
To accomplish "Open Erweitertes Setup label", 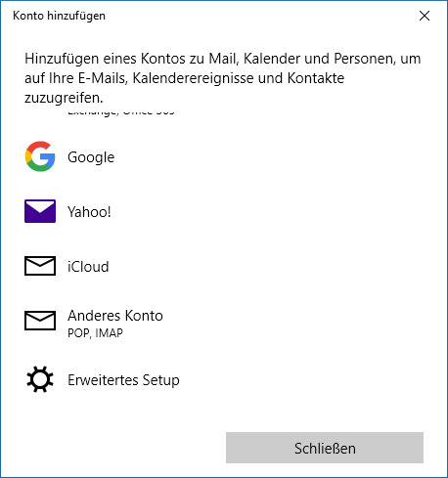I will (123, 380).
